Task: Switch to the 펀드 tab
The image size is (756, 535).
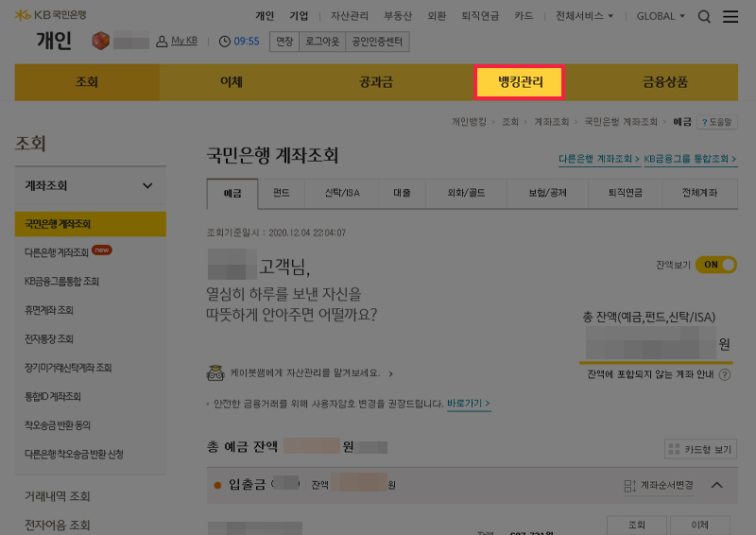Action: (281, 193)
